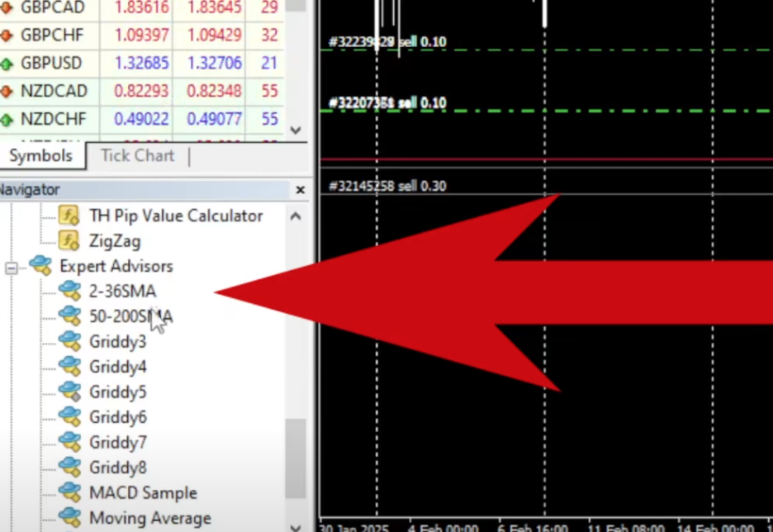Click the Navigator scroll up arrow
The image size is (773, 532).
coord(296,216)
